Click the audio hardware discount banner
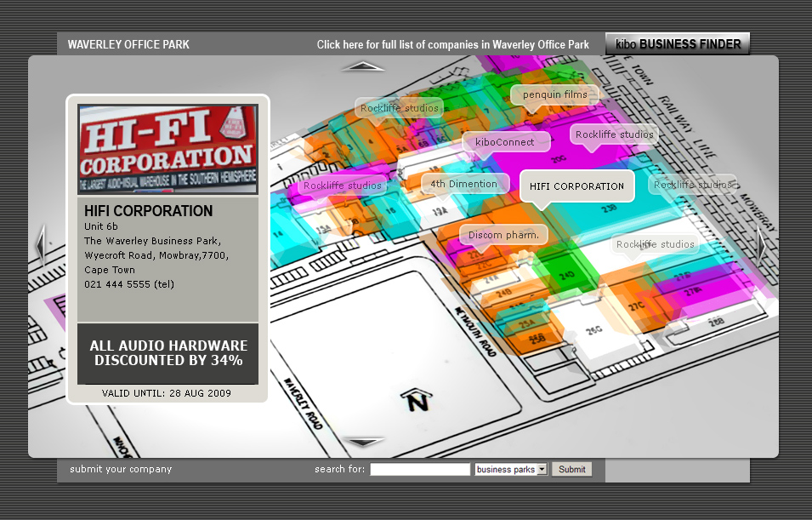812x520 pixels. coord(168,353)
